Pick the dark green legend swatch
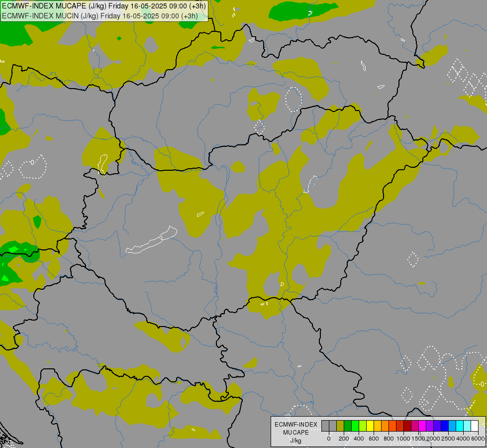Viewport: 487px width, 448px height. [x=348, y=426]
